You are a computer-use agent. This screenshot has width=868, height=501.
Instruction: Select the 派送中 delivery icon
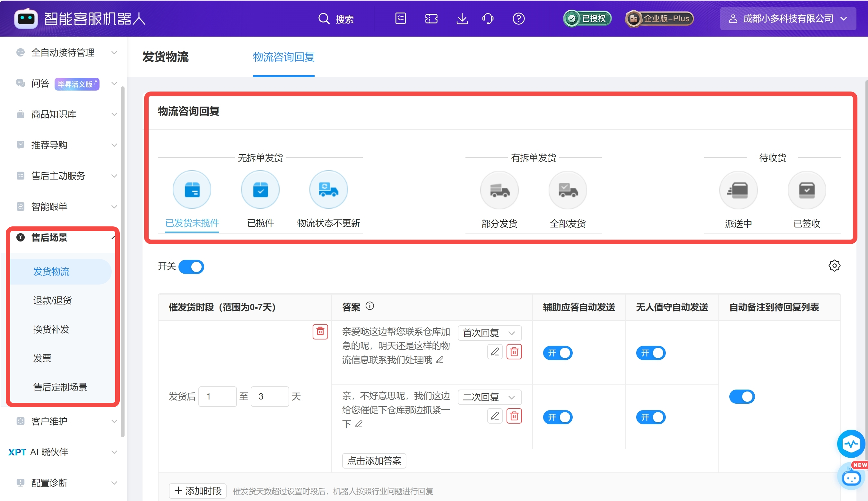[738, 190]
